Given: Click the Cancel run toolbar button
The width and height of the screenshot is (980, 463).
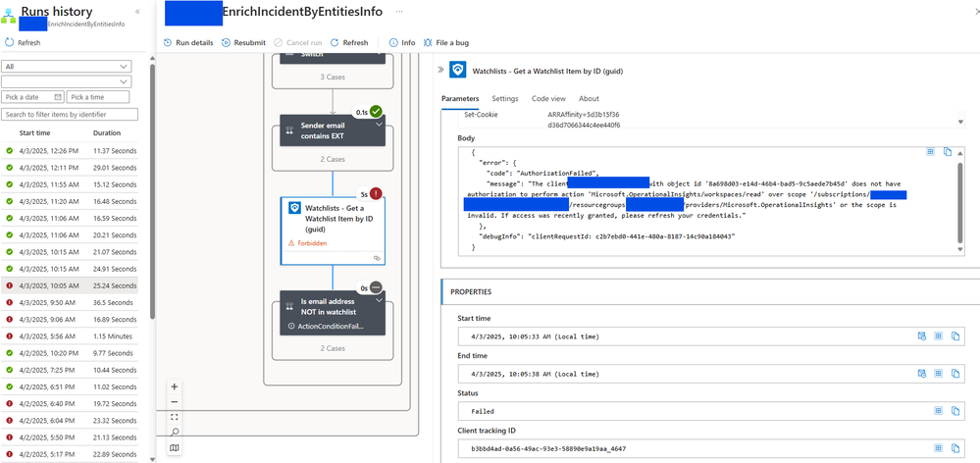Looking at the screenshot, I should [x=299, y=42].
